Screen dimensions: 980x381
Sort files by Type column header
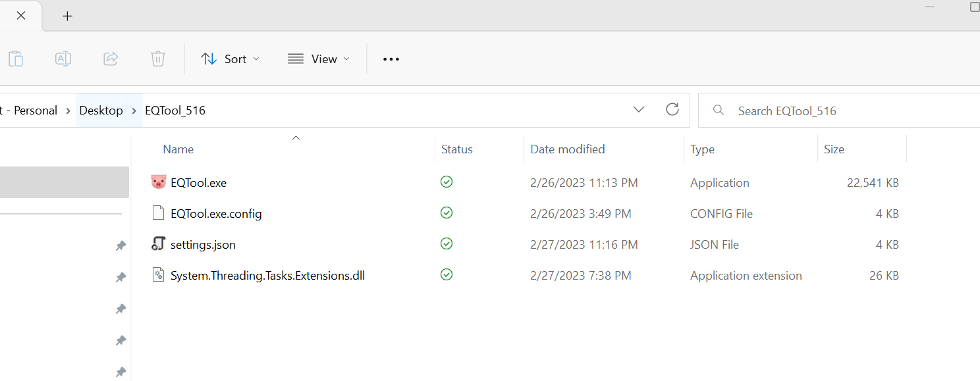[702, 149]
